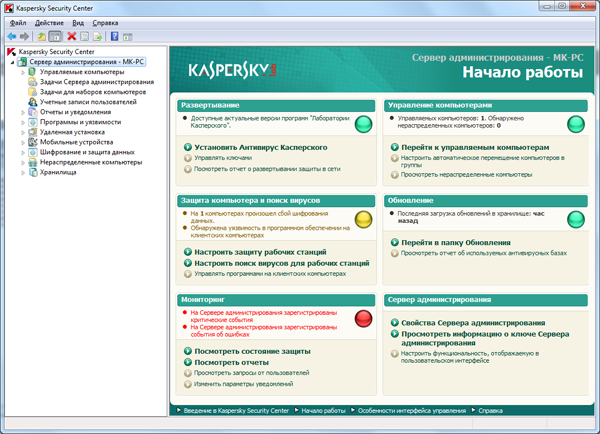
Task: Click the Задачи для наборов компьютеров icon
Action: coord(33,92)
